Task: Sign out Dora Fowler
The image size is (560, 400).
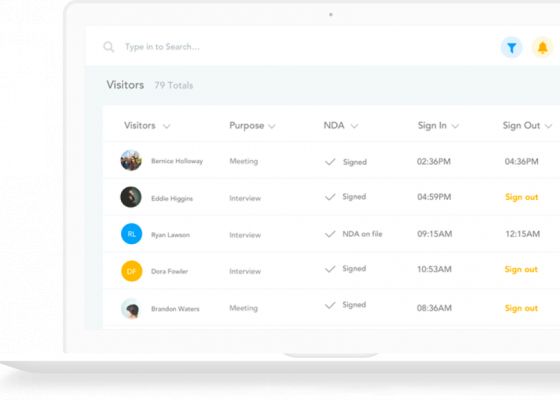Action: coord(521,269)
